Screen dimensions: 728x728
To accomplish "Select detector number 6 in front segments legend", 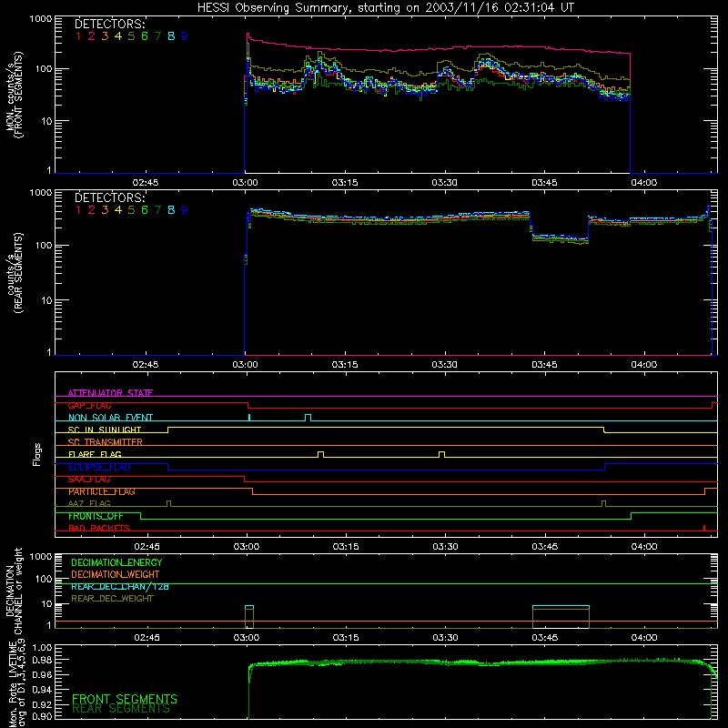I will (145, 36).
